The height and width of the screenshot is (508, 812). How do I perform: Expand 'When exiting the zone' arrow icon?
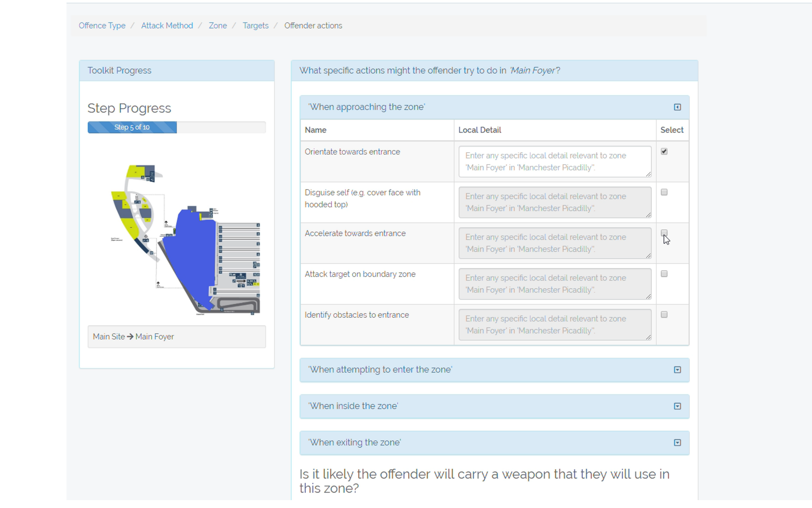point(677,443)
